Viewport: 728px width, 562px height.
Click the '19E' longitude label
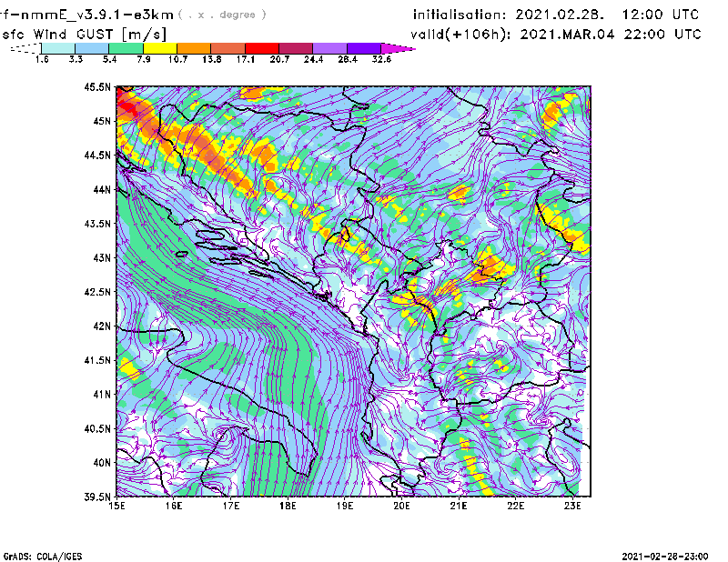point(345,506)
